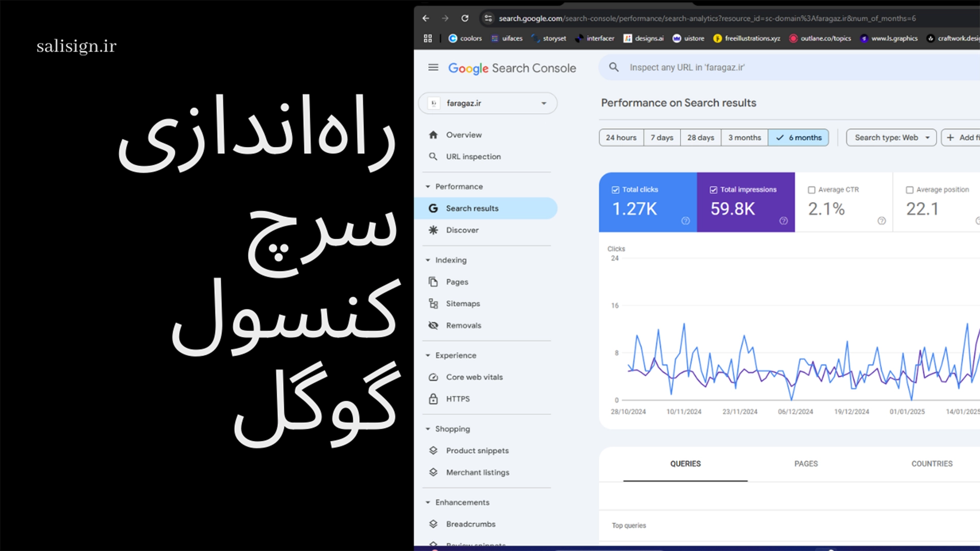Open Discover via the asterisk icon
This screenshot has width=980, height=551.
coord(433,230)
